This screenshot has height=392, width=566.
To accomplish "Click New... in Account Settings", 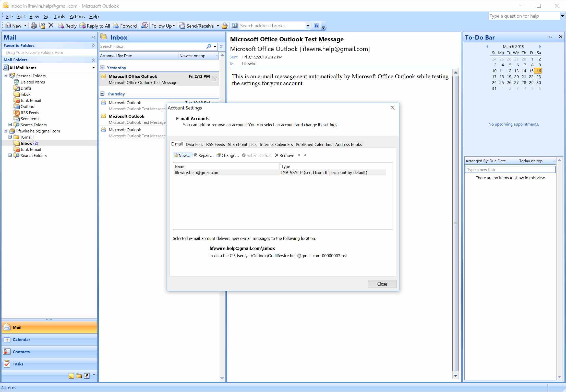I will pos(182,155).
